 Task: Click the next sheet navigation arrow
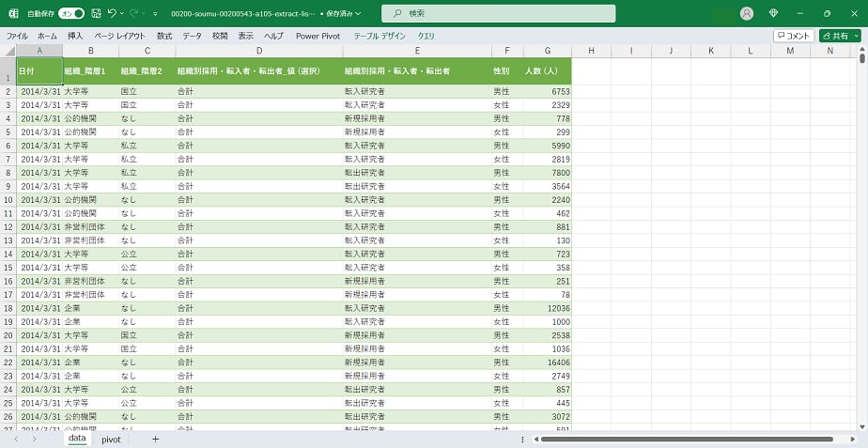point(35,439)
